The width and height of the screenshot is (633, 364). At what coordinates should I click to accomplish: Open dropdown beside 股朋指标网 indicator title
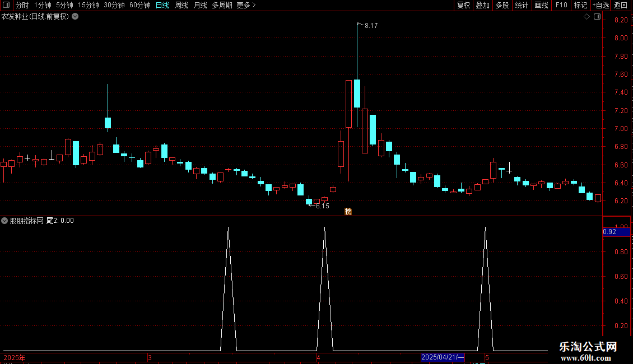4,221
